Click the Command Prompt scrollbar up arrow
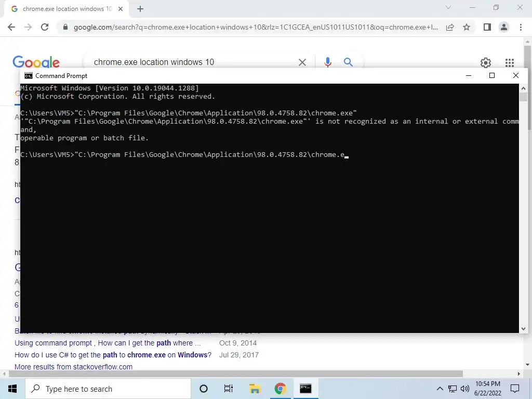Screen dimensions: 532x399 [523, 88]
